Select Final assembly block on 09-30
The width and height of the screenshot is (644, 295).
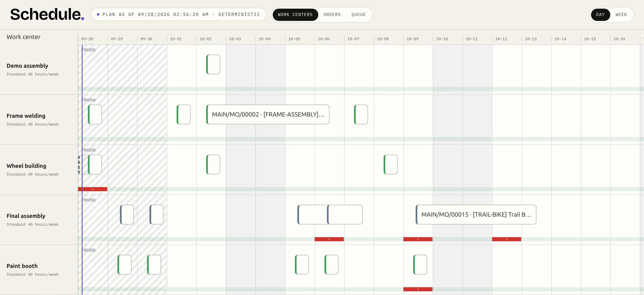(x=156, y=215)
